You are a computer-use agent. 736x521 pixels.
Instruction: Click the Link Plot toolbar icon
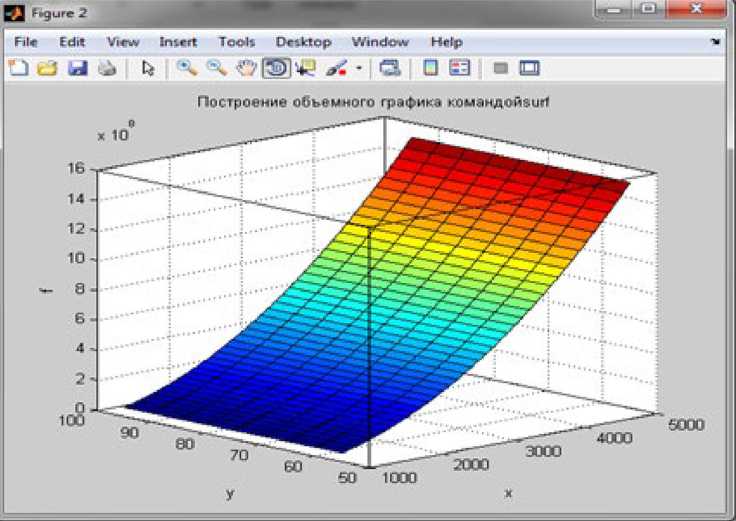(390, 68)
